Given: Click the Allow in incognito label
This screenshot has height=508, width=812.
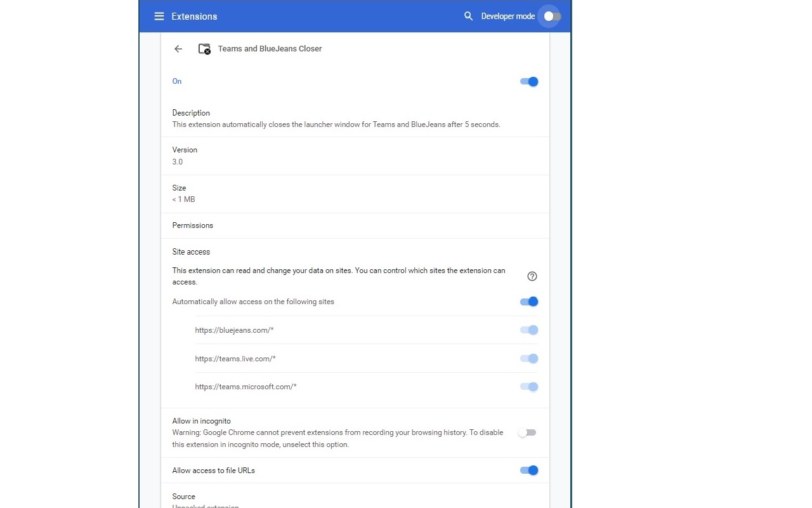Looking at the screenshot, I should [201, 421].
